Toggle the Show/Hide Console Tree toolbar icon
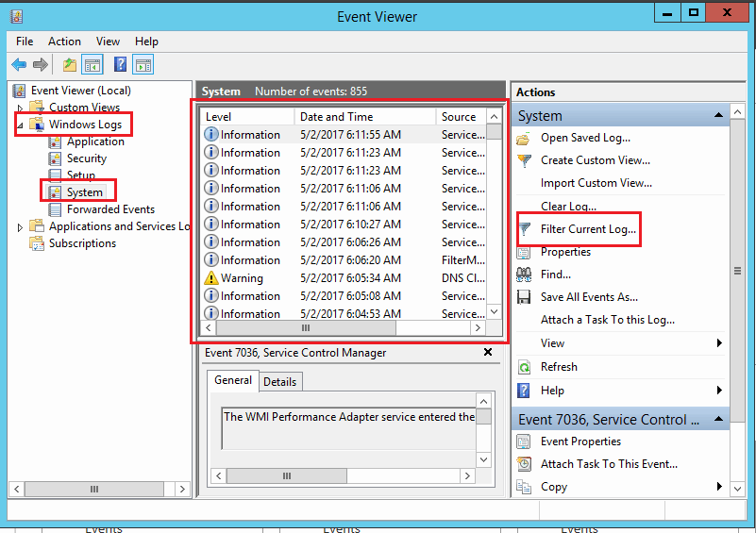Image resolution: width=756 pixels, height=533 pixels. pos(92,64)
